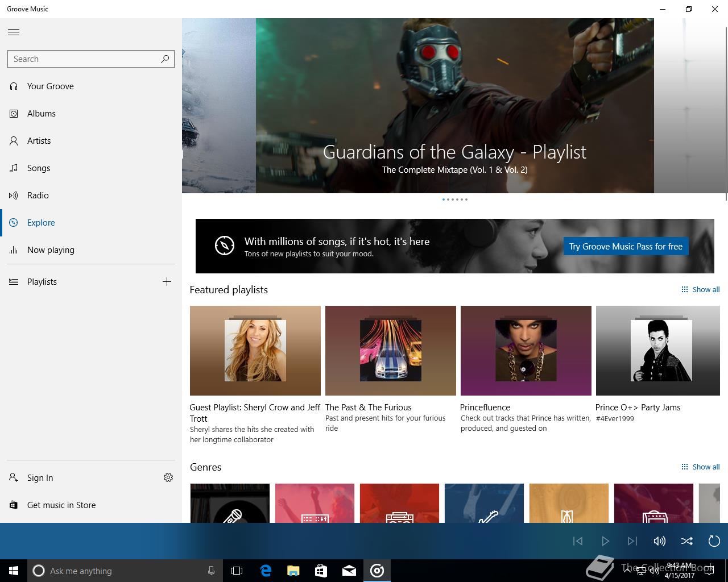
Task: Click 'Princefluence' title text
Action: [x=485, y=408]
